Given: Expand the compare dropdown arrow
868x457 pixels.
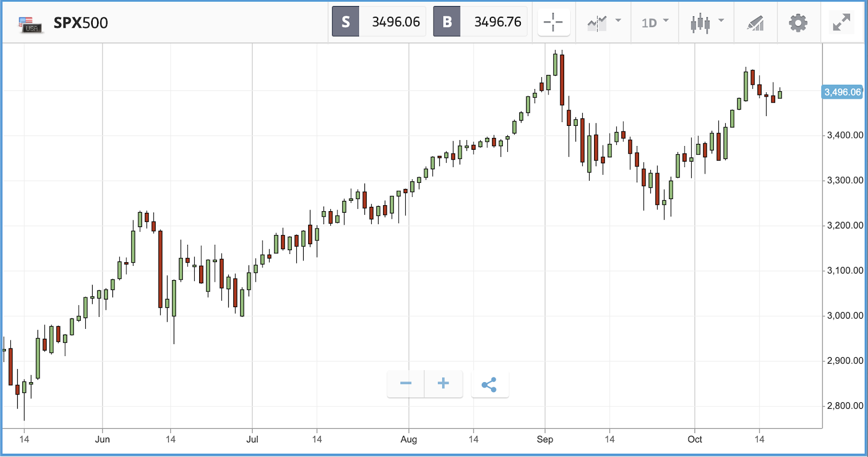Looking at the screenshot, I should [618, 21].
